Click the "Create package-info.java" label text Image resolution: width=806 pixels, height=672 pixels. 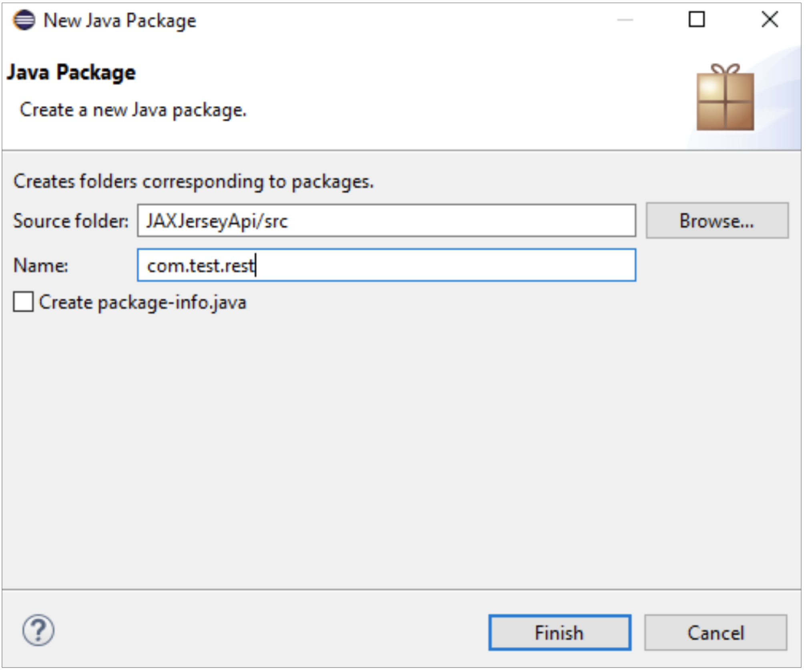(x=142, y=302)
